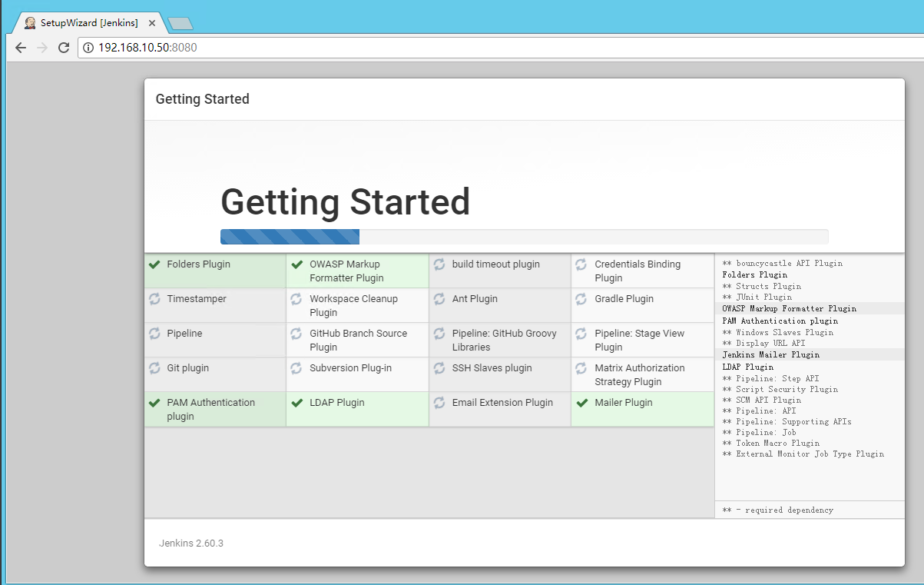Click the pending icon beside GitHub Branch Source Plugin
Image resolution: width=924 pixels, height=585 pixels.
pyautogui.click(x=296, y=334)
